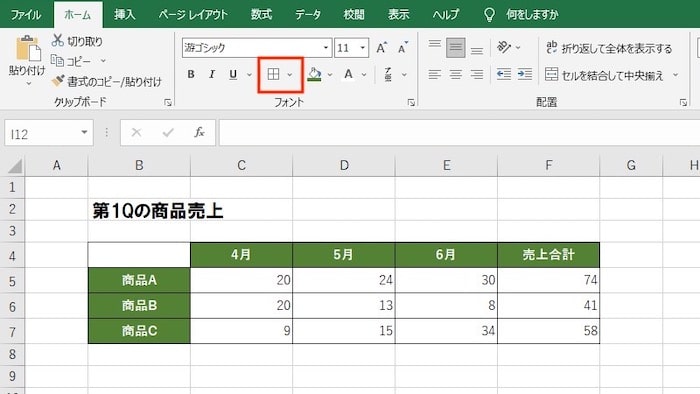The height and width of the screenshot is (394, 700).
Task: Open the merge cells dropdown arrow
Action: pyautogui.click(x=675, y=75)
